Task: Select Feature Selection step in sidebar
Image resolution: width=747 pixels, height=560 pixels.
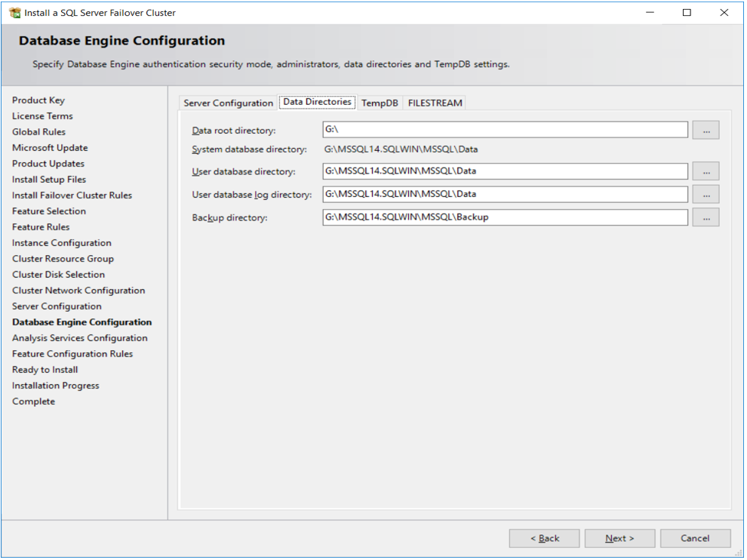Action: pyautogui.click(x=49, y=211)
